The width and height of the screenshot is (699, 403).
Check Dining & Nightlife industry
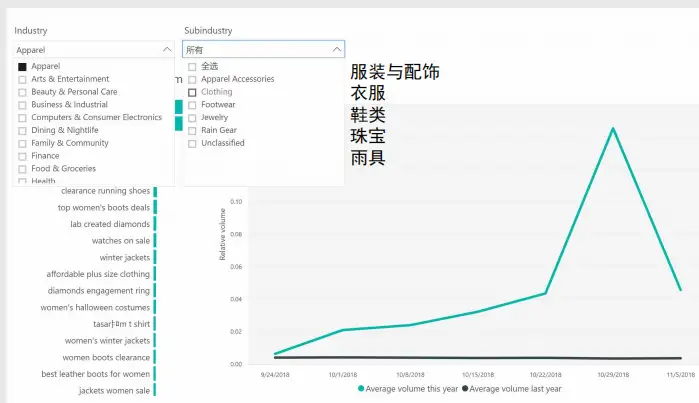pos(22,131)
